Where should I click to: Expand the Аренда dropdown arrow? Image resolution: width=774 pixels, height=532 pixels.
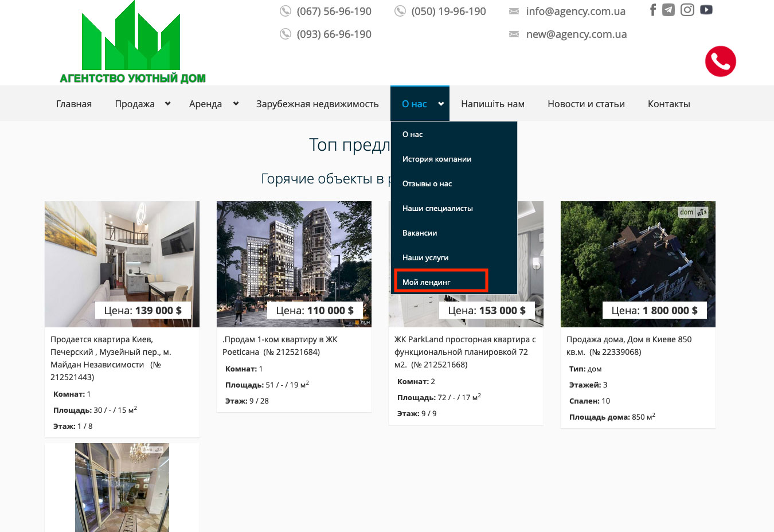coord(236,104)
